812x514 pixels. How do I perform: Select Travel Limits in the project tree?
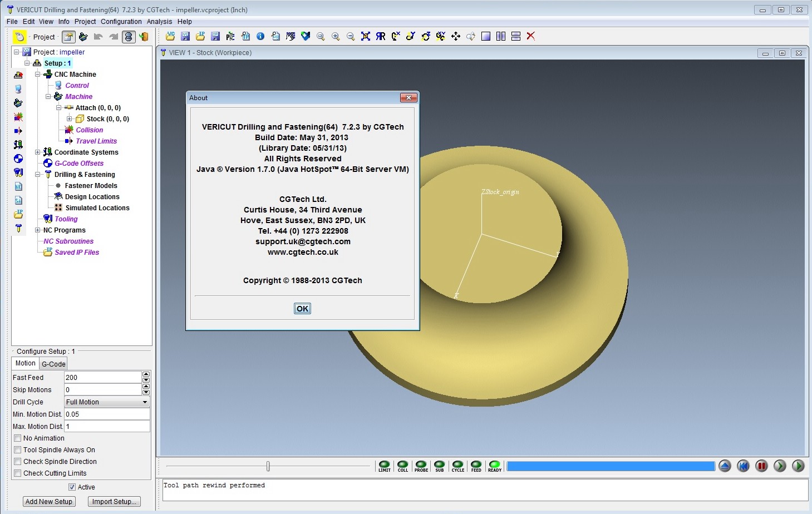pos(96,141)
